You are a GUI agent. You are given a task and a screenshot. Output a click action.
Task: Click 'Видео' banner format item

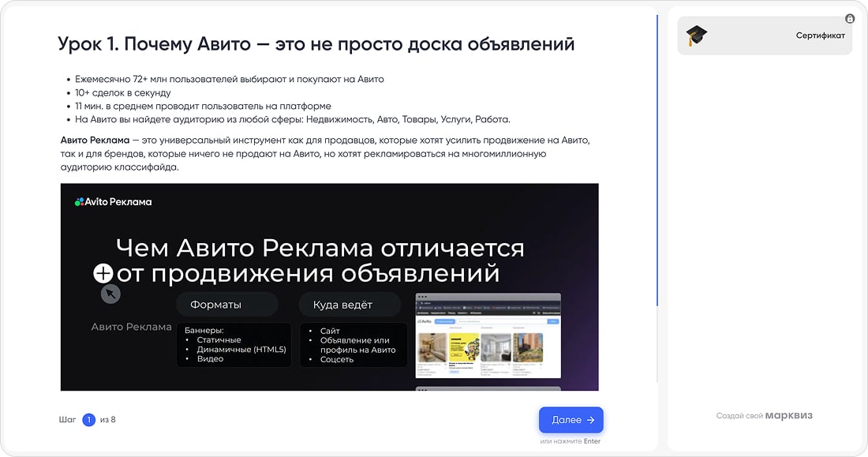211,358
